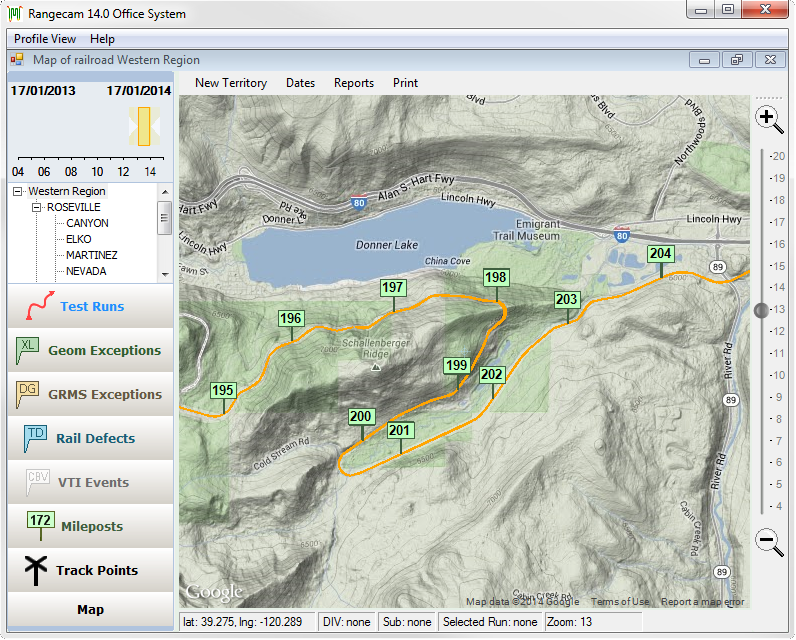Click the zoom level slider handle

[761, 310]
